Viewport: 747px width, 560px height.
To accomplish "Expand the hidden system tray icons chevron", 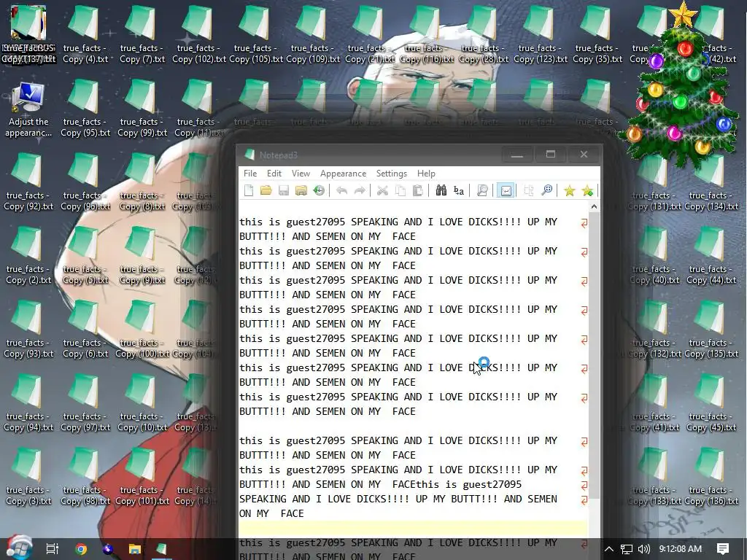I will click(609, 549).
